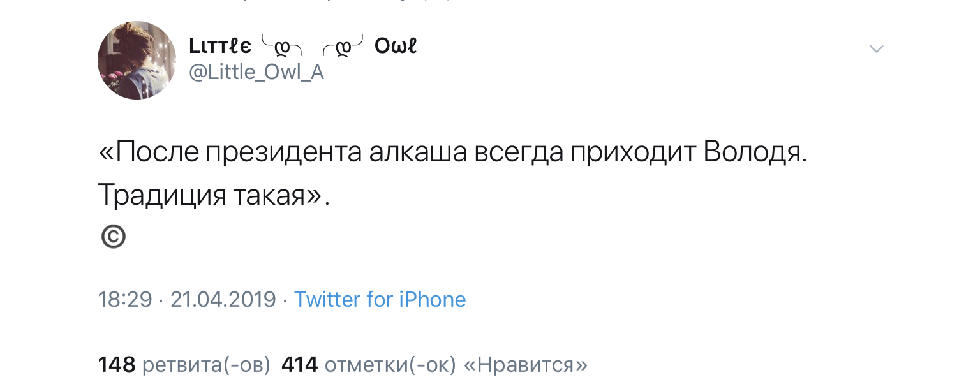Open the tweet options chevron menu
980x391 pixels.
click(x=877, y=49)
